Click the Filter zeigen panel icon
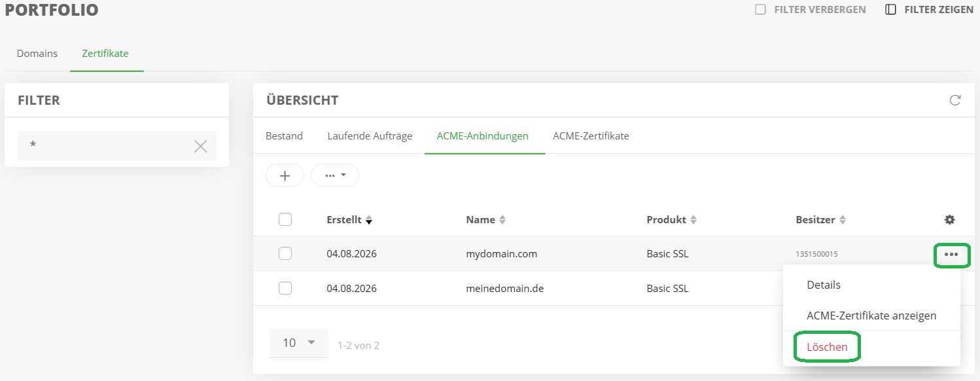Screen dimensions: 980x381 [890, 10]
